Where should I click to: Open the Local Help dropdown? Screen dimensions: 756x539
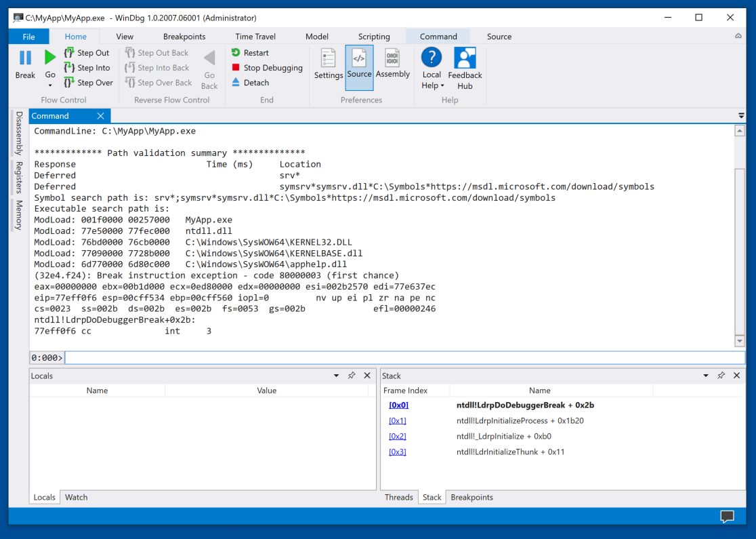pos(432,85)
